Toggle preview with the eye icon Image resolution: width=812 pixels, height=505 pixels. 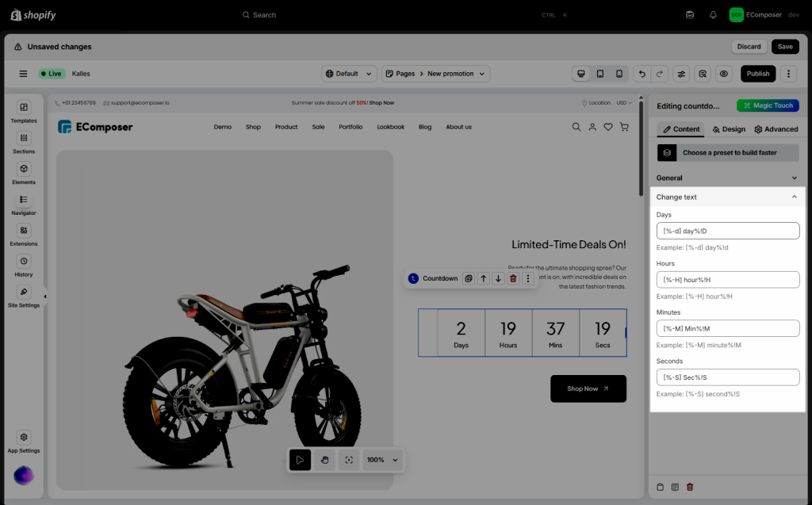click(723, 74)
